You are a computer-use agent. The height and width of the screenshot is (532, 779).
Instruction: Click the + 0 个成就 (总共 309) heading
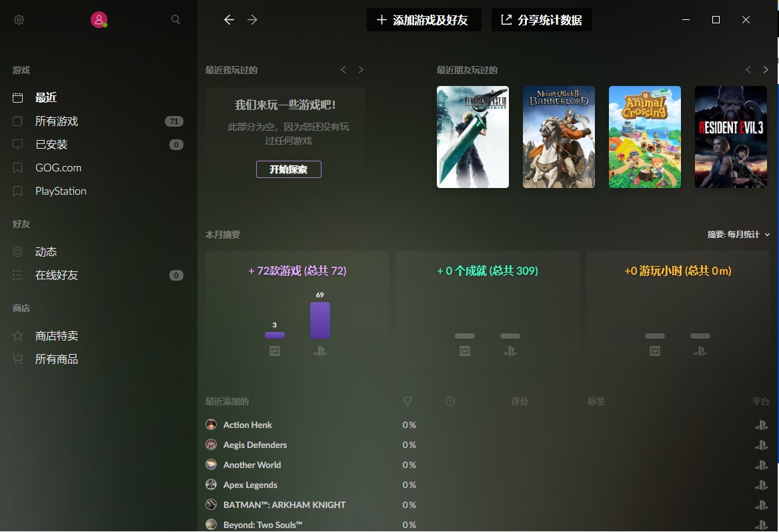[x=488, y=271]
